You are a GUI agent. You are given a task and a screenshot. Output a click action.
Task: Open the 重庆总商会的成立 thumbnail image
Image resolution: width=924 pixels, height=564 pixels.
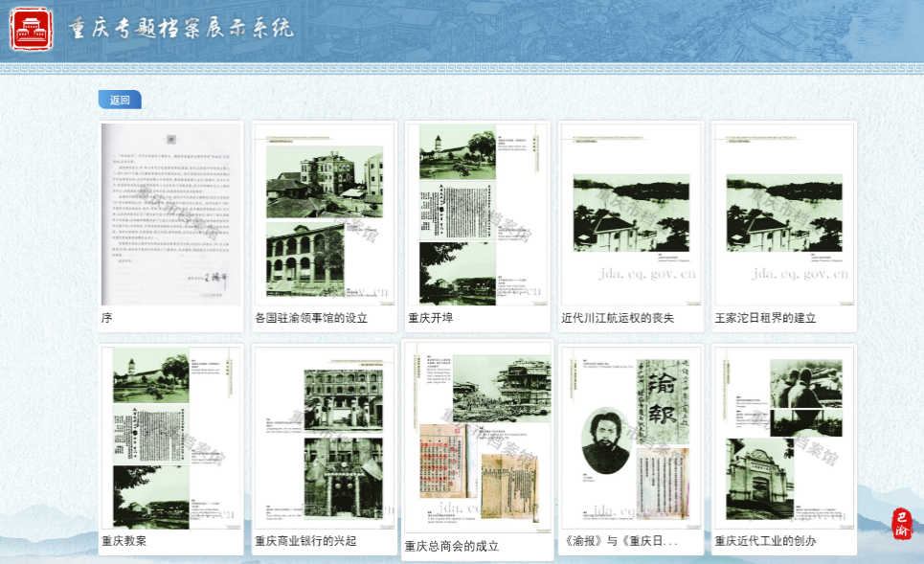coord(478,437)
